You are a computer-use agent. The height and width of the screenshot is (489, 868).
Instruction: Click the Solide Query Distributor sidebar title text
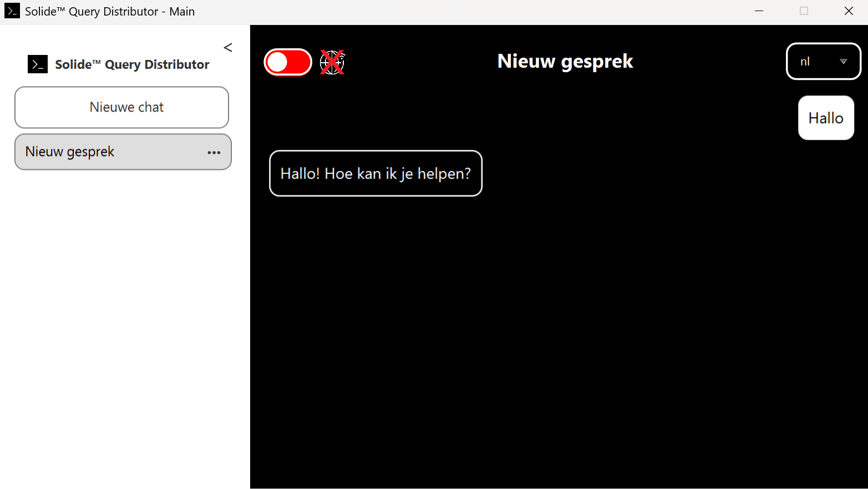tap(132, 64)
